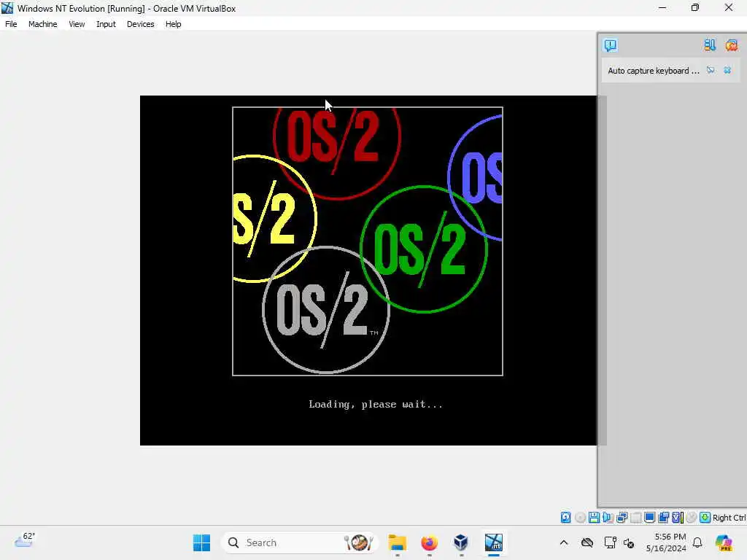Open the View menu
The width and height of the screenshot is (747, 560).
(x=77, y=24)
